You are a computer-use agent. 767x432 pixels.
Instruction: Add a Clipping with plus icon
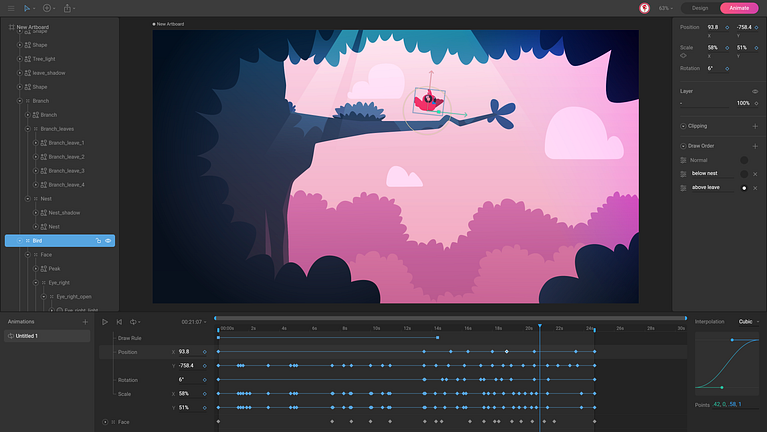755,126
